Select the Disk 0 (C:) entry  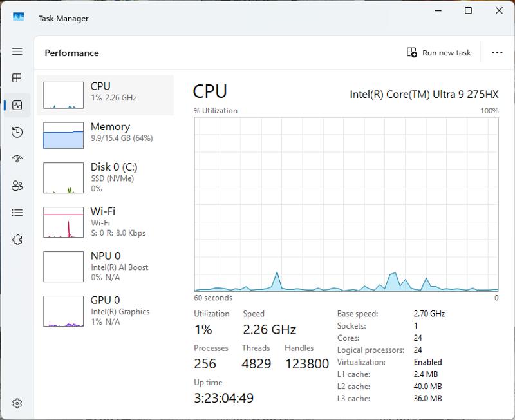[106, 178]
